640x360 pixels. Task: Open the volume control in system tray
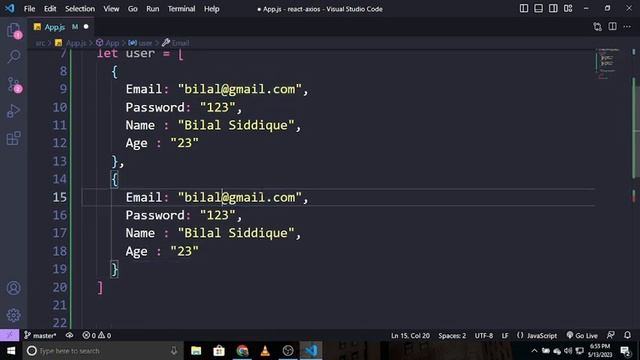coord(568,351)
